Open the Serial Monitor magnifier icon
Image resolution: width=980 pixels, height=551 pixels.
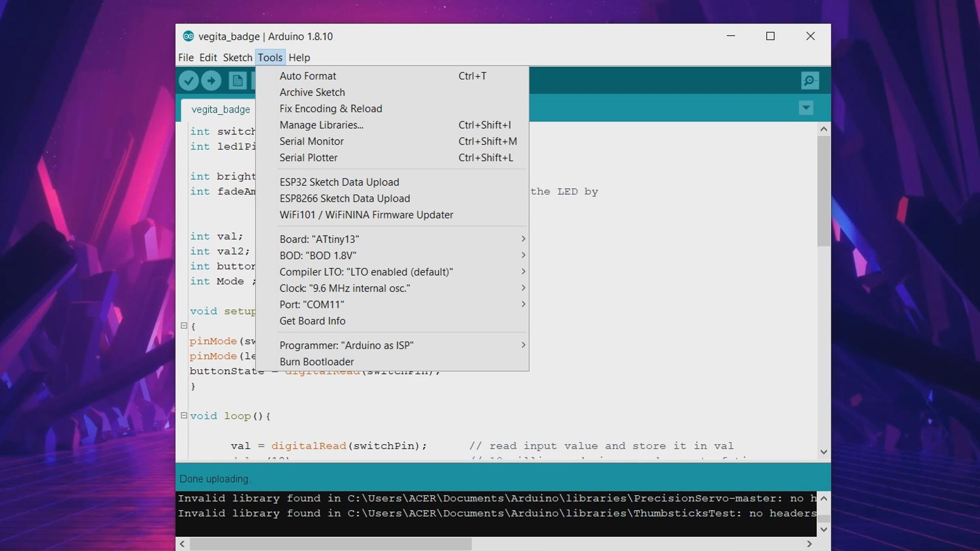coord(810,81)
